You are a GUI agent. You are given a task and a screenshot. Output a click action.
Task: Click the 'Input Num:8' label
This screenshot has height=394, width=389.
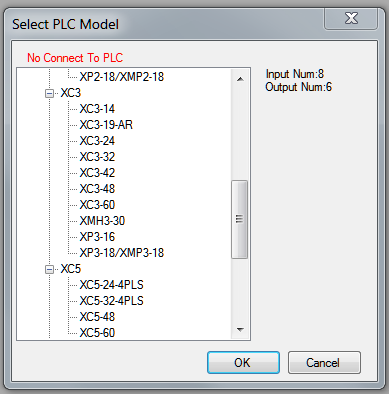295,74
